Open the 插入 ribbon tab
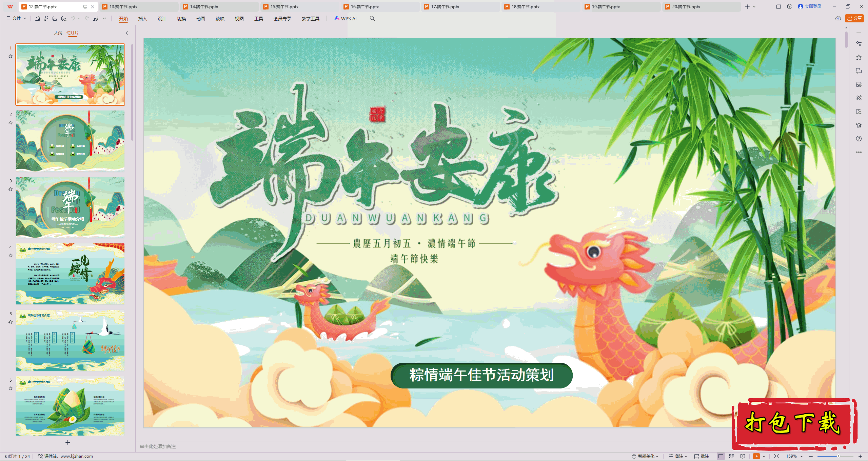 [142, 19]
